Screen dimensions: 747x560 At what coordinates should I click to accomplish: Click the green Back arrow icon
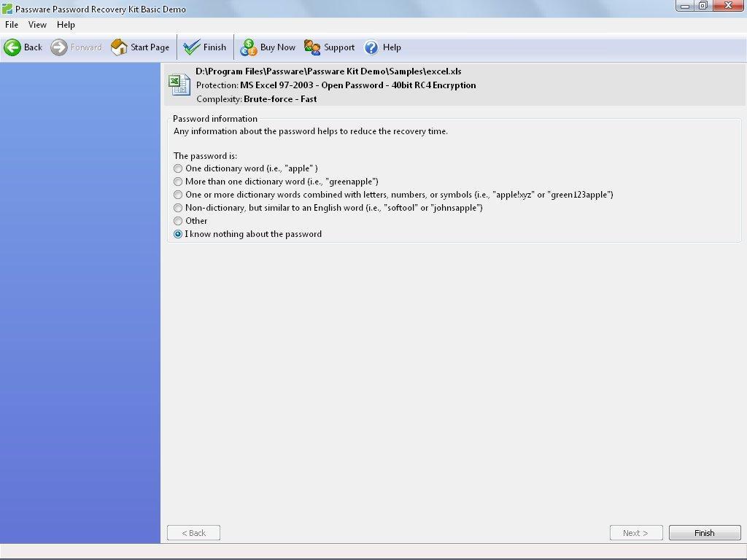click(x=12, y=47)
